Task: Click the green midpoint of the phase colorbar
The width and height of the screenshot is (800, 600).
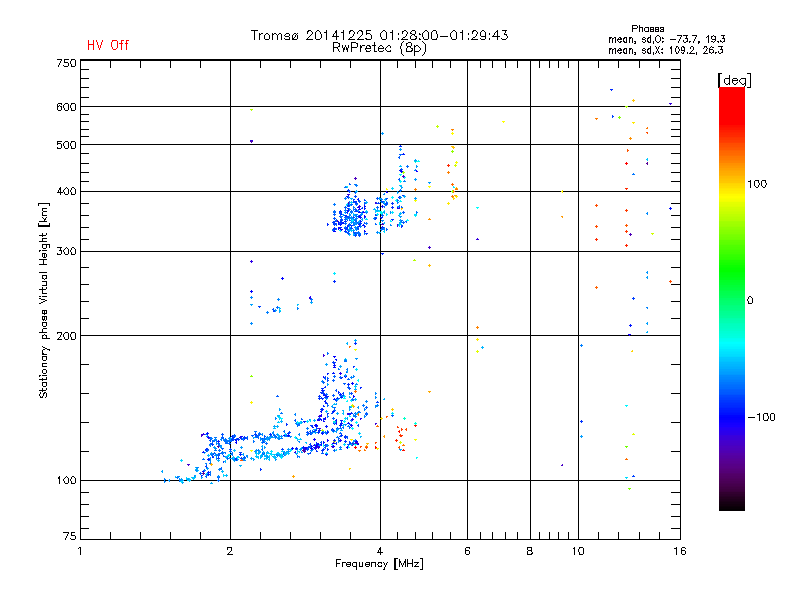Action: pos(732,299)
